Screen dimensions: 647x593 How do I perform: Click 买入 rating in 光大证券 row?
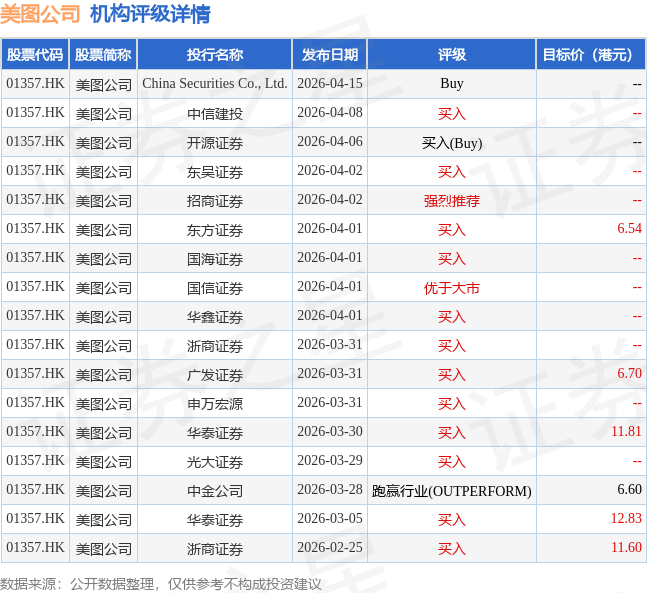click(x=452, y=462)
